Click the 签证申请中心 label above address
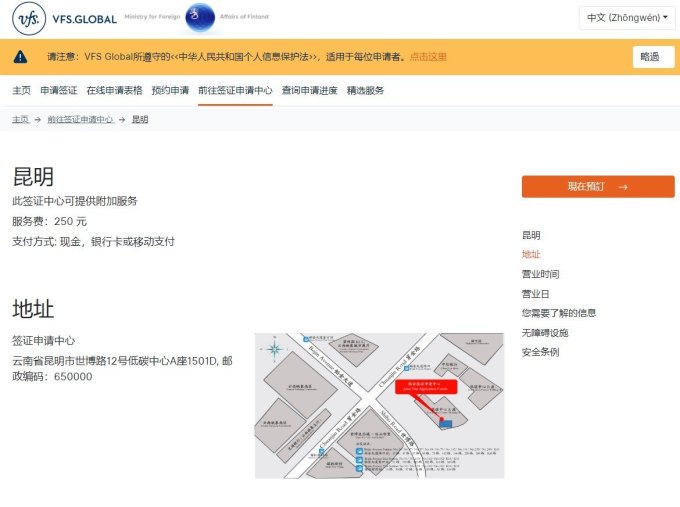This screenshot has height=507, width=680. 43,340
